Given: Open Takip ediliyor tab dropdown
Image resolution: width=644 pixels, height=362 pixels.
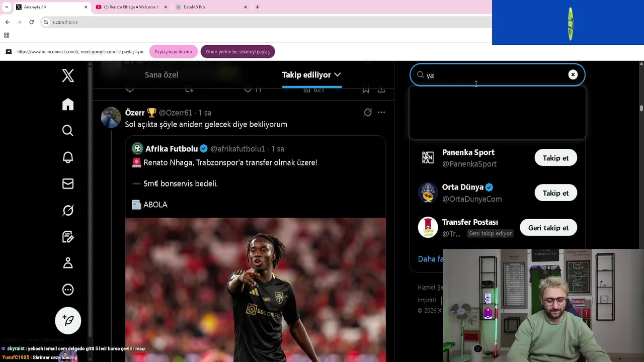Looking at the screenshot, I should click(x=311, y=75).
